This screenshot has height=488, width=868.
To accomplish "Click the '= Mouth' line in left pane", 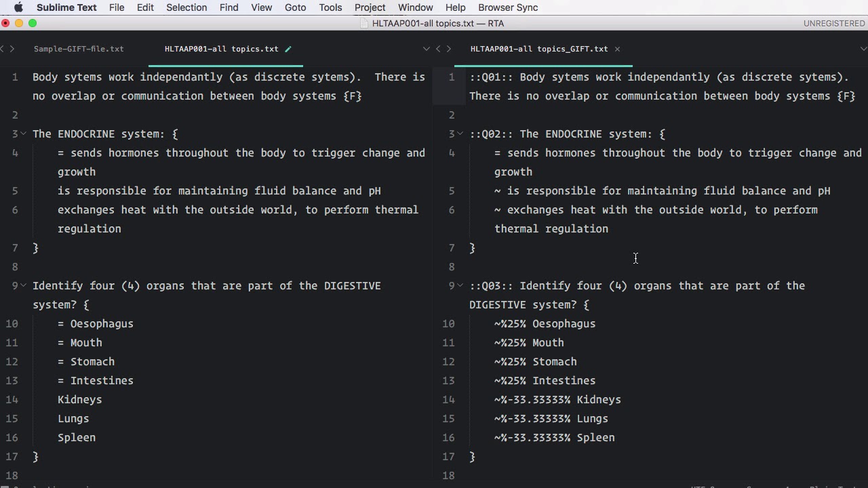I will coord(80,342).
